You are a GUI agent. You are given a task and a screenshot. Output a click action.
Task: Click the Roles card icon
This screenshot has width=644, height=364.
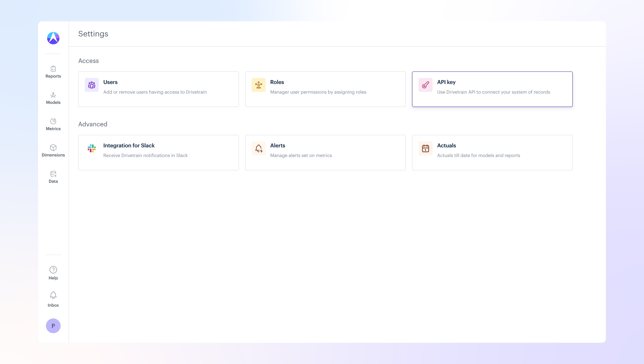(258, 85)
